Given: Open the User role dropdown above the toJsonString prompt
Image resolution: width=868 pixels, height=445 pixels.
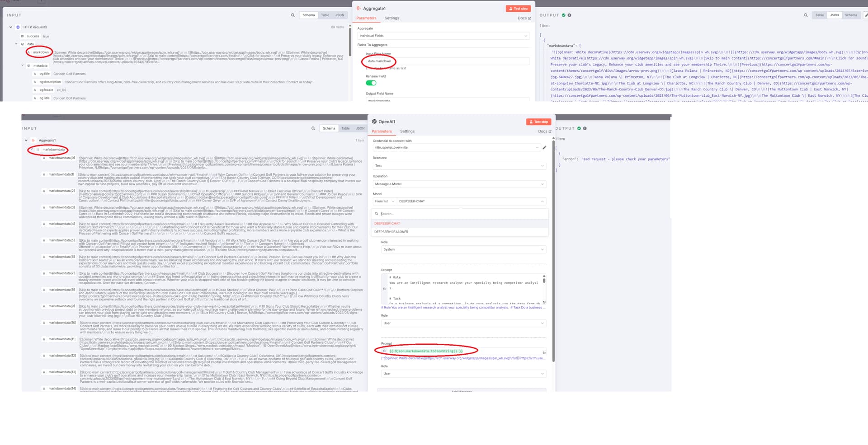Looking at the screenshot, I should pyautogui.click(x=463, y=323).
